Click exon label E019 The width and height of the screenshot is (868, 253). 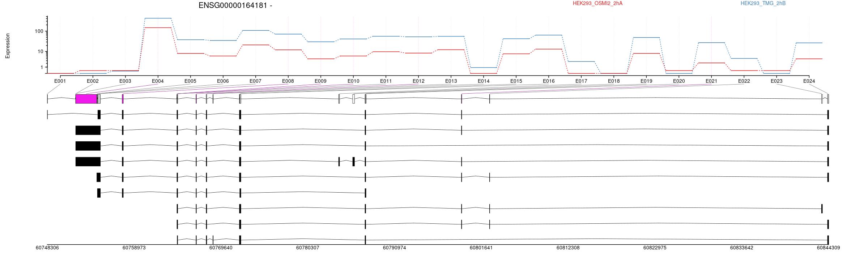pos(646,81)
